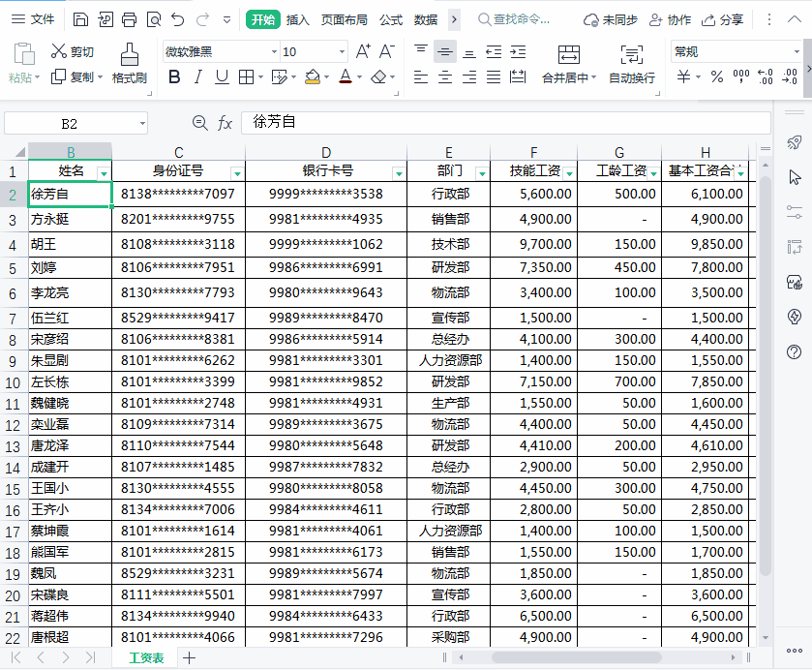This screenshot has height=670, width=812.
Task: Open the 技能工资 filter dropdown
Action: pyautogui.click(x=569, y=173)
